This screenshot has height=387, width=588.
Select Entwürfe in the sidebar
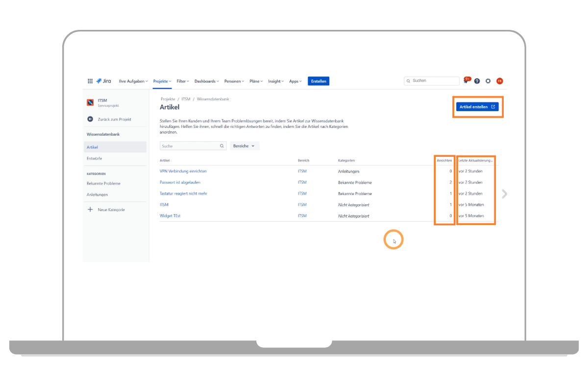click(x=95, y=159)
